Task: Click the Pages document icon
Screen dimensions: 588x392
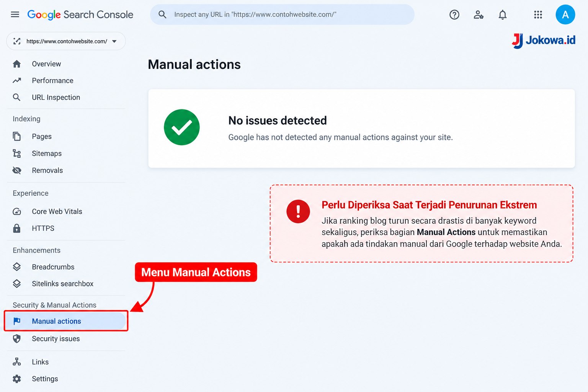Action: pos(16,136)
